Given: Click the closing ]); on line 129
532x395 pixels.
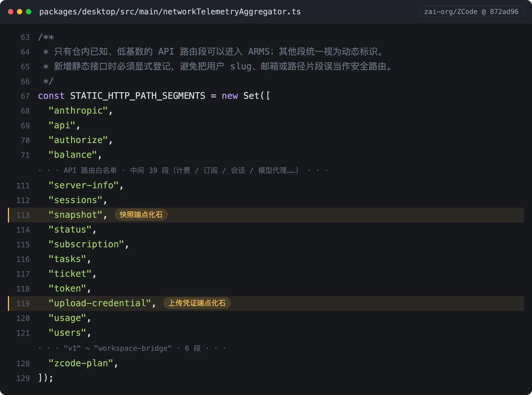Looking at the screenshot, I should pyautogui.click(x=46, y=378).
